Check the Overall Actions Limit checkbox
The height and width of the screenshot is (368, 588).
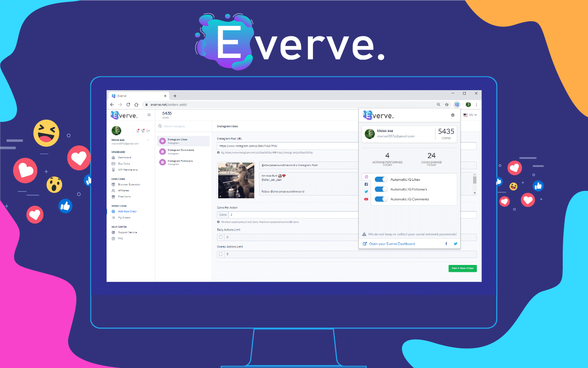tap(220, 254)
